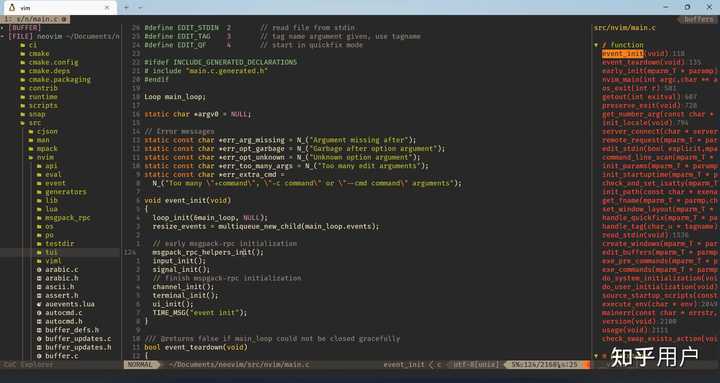Image resolution: width=720 pixels, height=383 pixels.
Task: Click the NORMAL mode indicator in statusline
Action: click(140, 365)
